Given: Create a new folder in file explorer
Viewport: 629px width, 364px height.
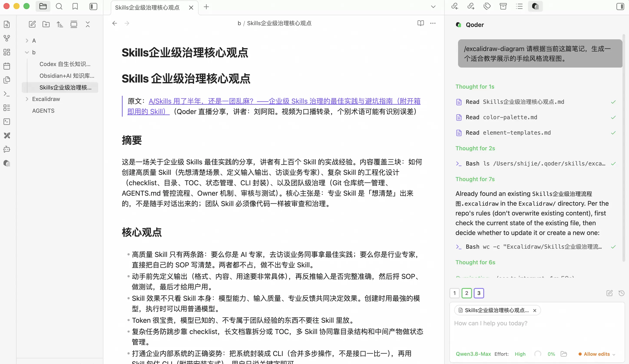Looking at the screenshot, I should tap(46, 25).
